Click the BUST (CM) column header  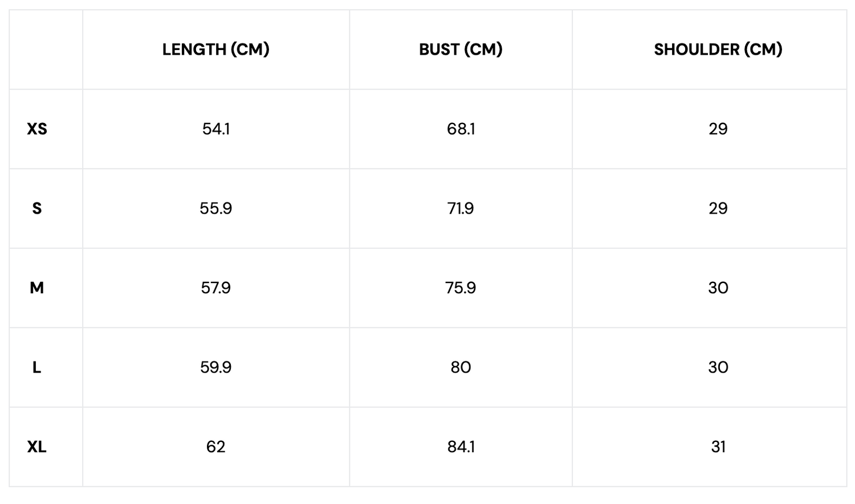(x=461, y=50)
